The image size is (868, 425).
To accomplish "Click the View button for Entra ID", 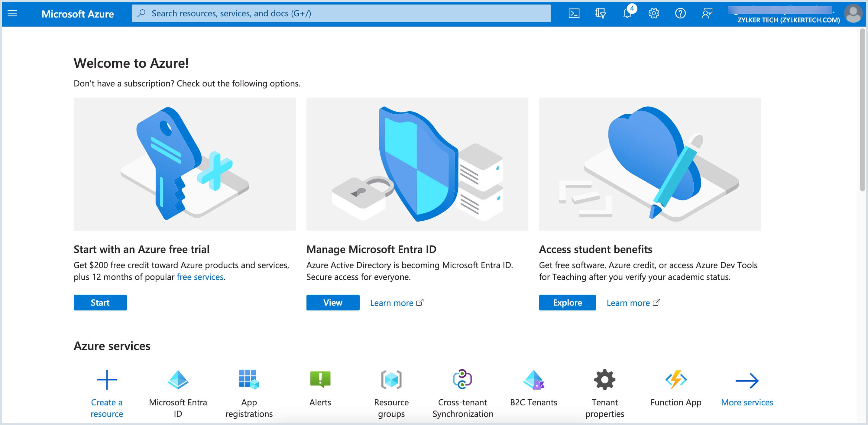I will tap(332, 303).
